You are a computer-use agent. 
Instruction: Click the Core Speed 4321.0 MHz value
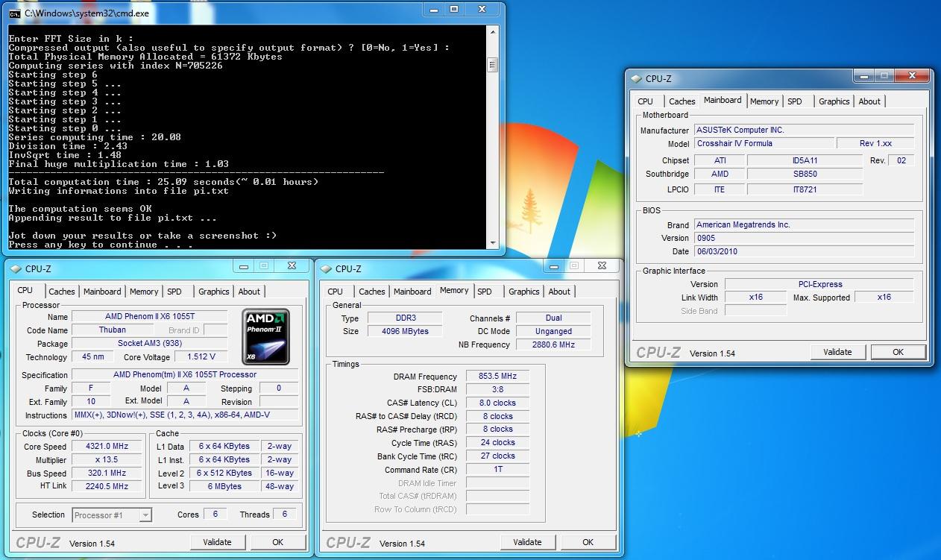(x=107, y=447)
